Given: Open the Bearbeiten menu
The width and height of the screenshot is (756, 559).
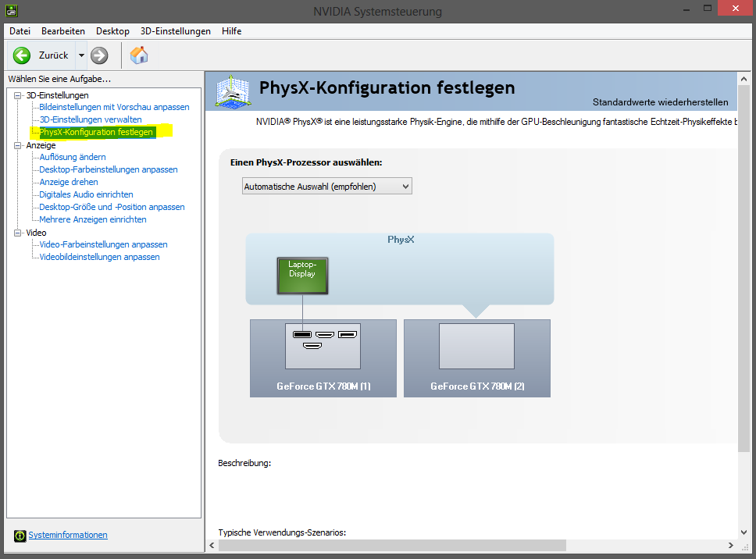Looking at the screenshot, I should click(63, 31).
